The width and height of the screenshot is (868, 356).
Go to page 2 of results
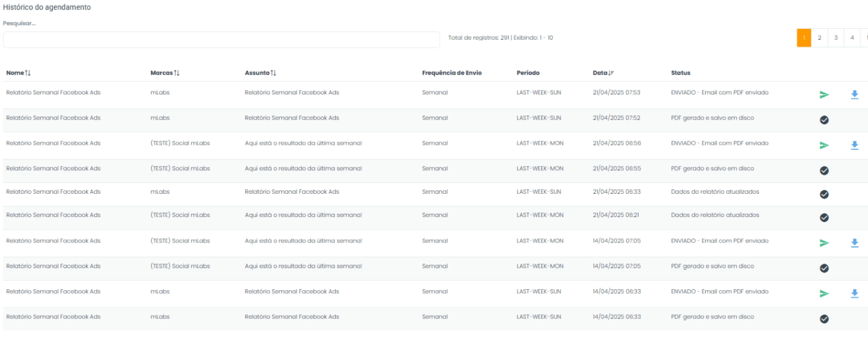(x=819, y=38)
